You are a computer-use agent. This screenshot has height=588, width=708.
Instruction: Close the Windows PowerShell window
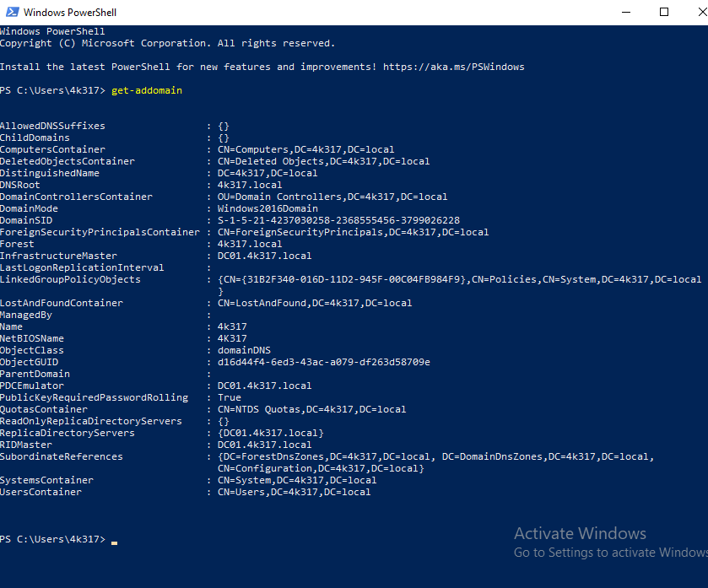697,12
